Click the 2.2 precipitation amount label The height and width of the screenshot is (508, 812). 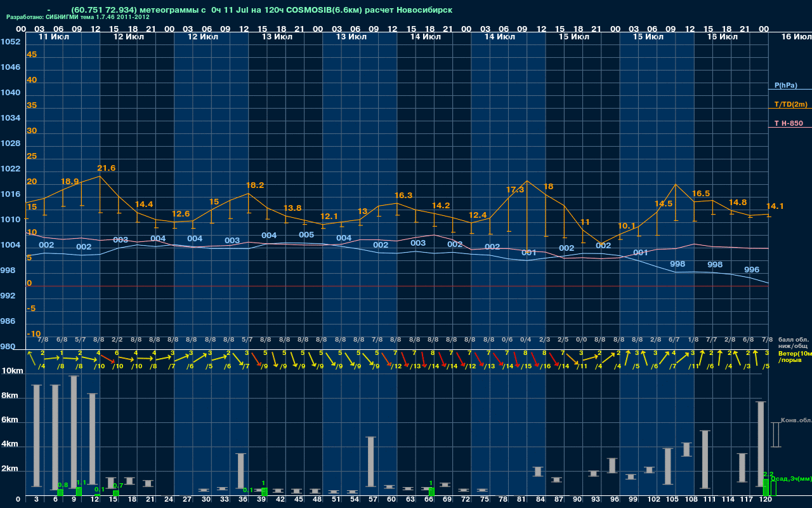tap(768, 474)
